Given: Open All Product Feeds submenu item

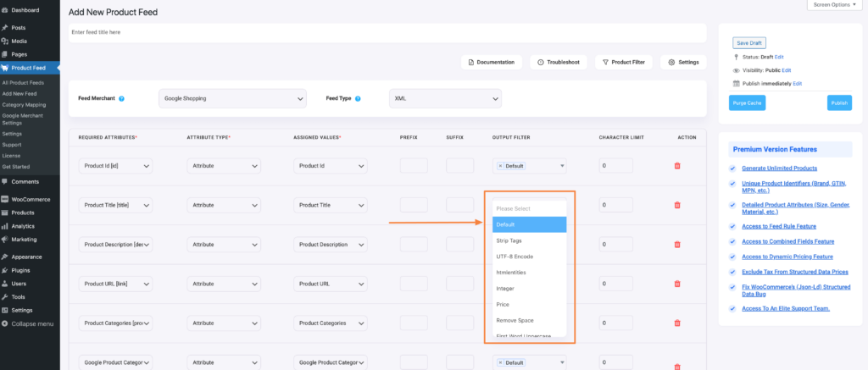Looking at the screenshot, I should point(25,82).
